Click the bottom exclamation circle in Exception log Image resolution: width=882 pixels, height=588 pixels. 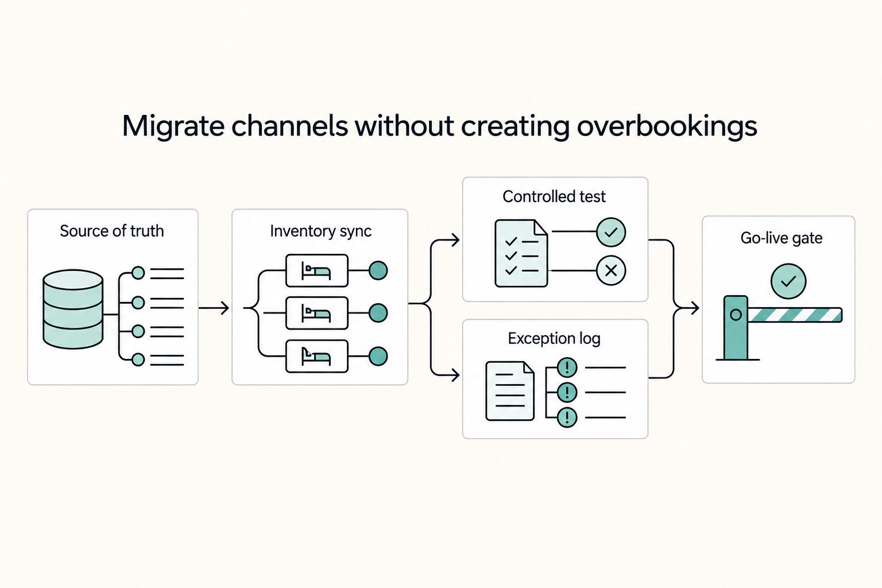pyautogui.click(x=567, y=417)
